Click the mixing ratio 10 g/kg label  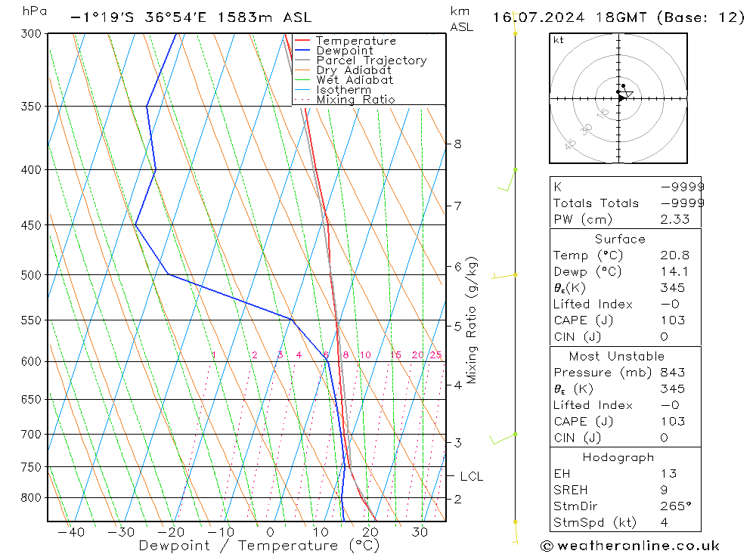[365, 355]
